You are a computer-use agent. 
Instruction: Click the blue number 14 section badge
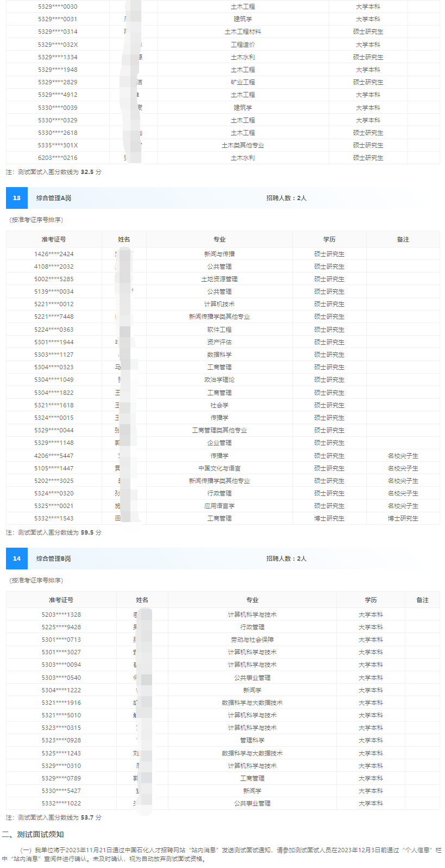tap(17, 559)
